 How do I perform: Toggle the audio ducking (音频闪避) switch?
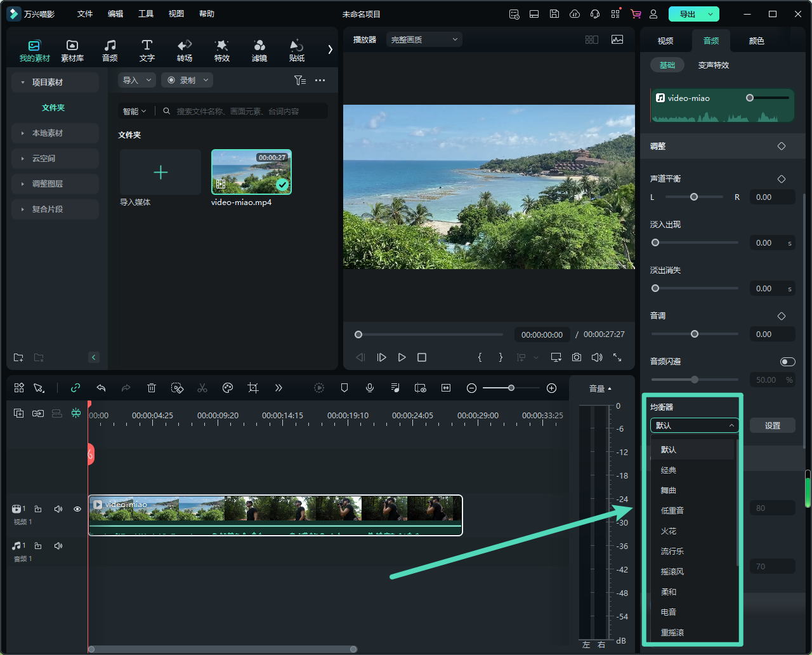coord(787,362)
